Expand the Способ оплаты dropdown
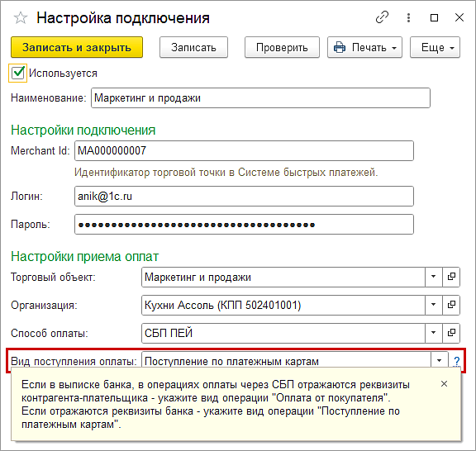The width and height of the screenshot is (476, 451). (434, 333)
